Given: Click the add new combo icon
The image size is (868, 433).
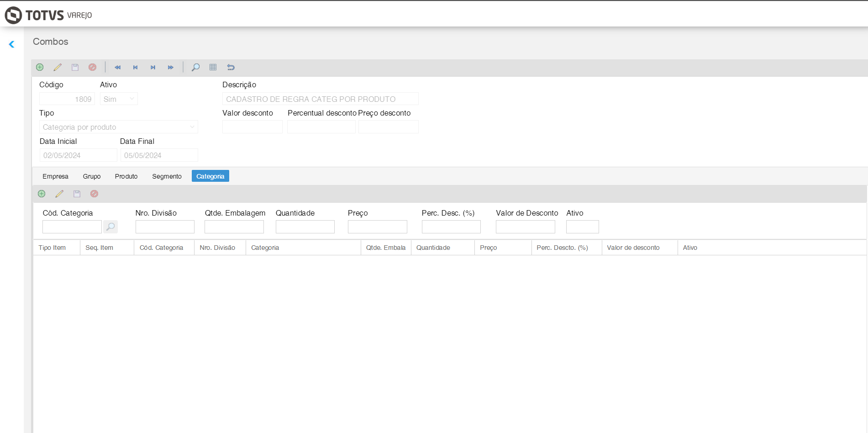Looking at the screenshot, I should click(40, 67).
